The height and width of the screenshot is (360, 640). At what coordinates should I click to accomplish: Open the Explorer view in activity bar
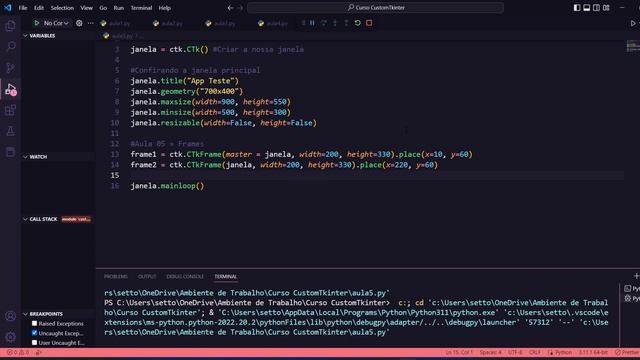tap(11, 26)
